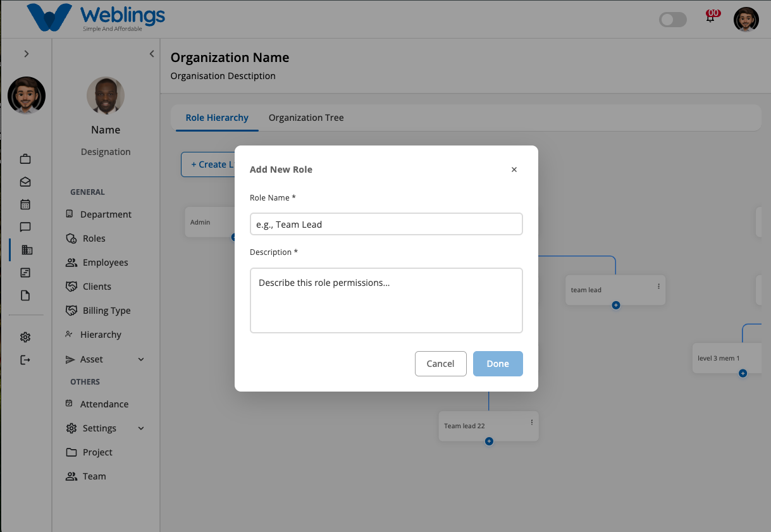771x532 pixels.
Task: Open the chat bubble icon in the sidebar
Action: click(25, 227)
